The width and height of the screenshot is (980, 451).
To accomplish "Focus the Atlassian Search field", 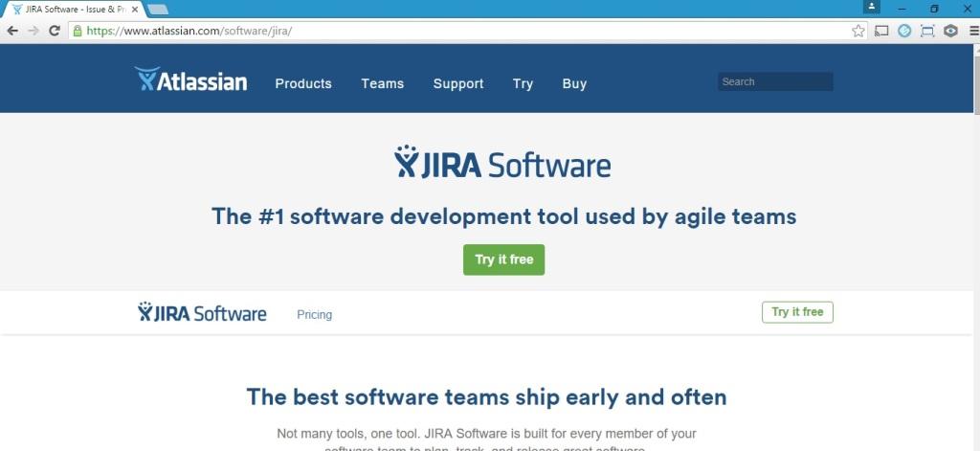I will [x=775, y=82].
